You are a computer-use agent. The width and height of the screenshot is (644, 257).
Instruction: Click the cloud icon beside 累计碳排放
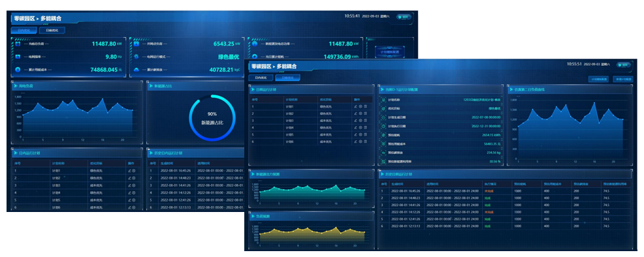pyautogui.click(x=137, y=70)
